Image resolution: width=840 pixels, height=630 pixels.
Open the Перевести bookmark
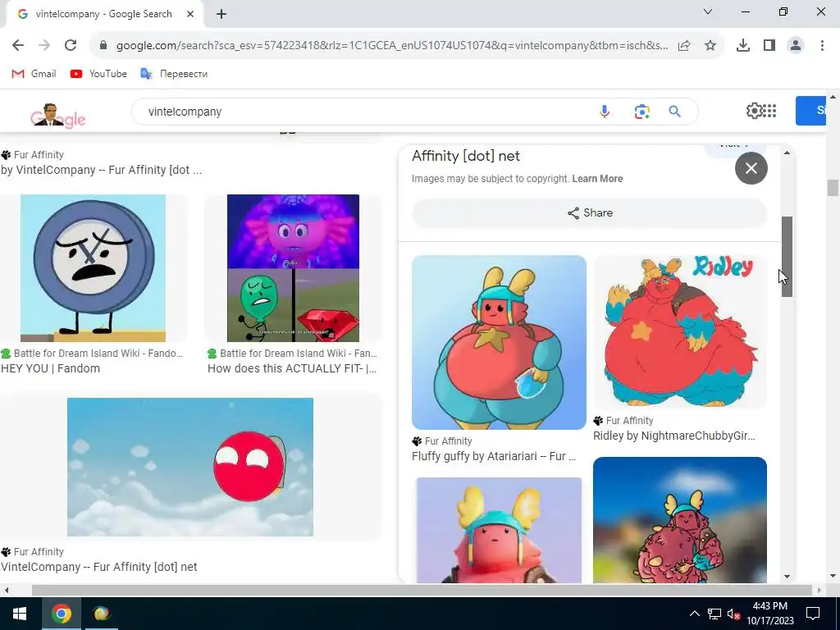pos(174,73)
